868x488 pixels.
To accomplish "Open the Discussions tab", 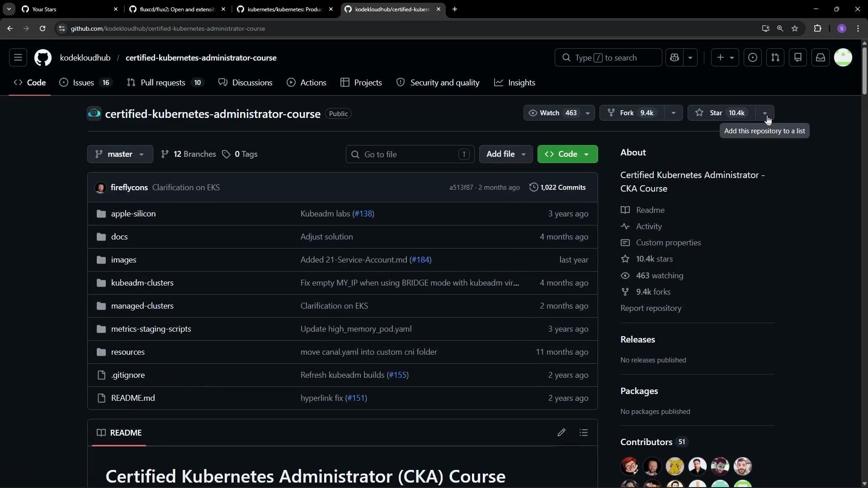I will point(245,83).
